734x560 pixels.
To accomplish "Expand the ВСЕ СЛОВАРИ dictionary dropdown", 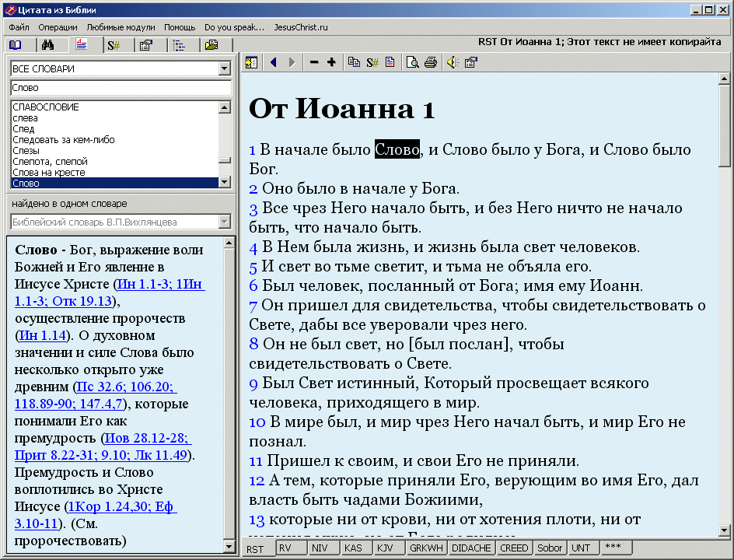I will point(225,68).
